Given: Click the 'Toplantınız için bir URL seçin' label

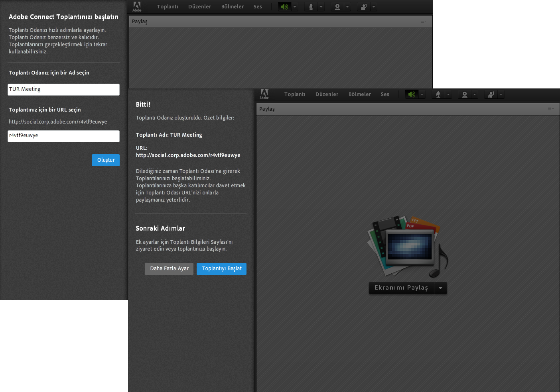Looking at the screenshot, I should [x=45, y=110].
